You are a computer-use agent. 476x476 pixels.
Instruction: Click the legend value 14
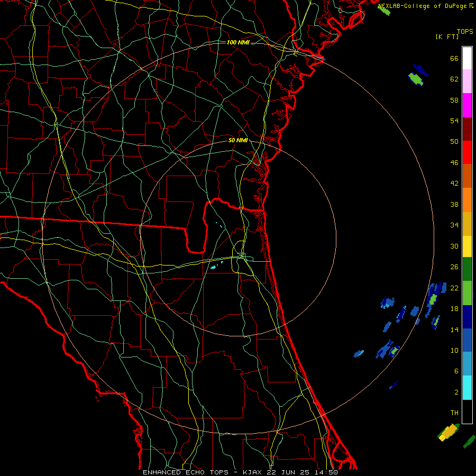(454, 329)
